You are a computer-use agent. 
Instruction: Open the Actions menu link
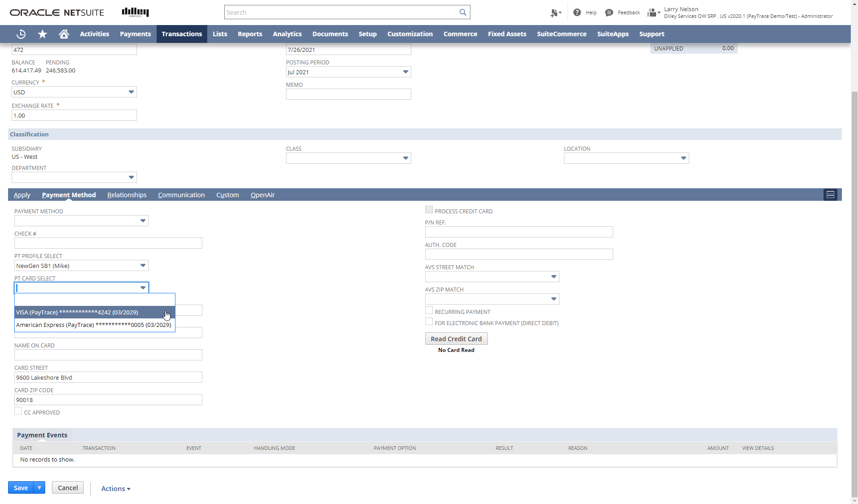tap(115, 488)
